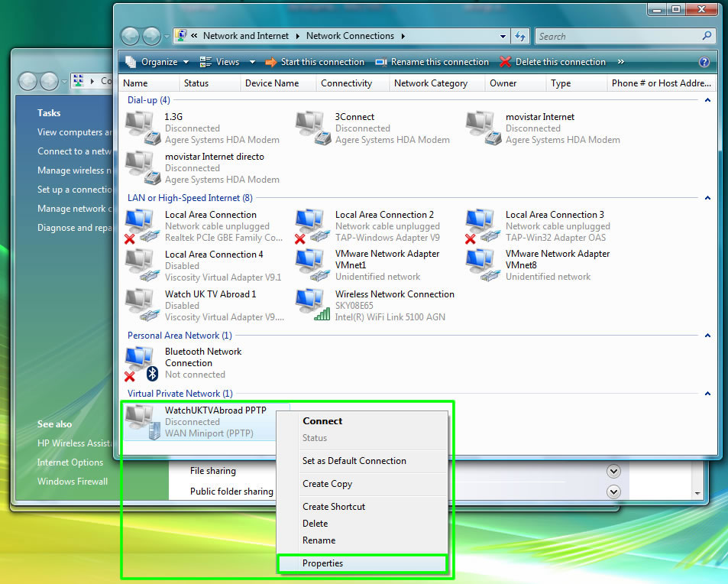
Task: Select the Local Area Connection adapter icon
Action: coord(143,226)
